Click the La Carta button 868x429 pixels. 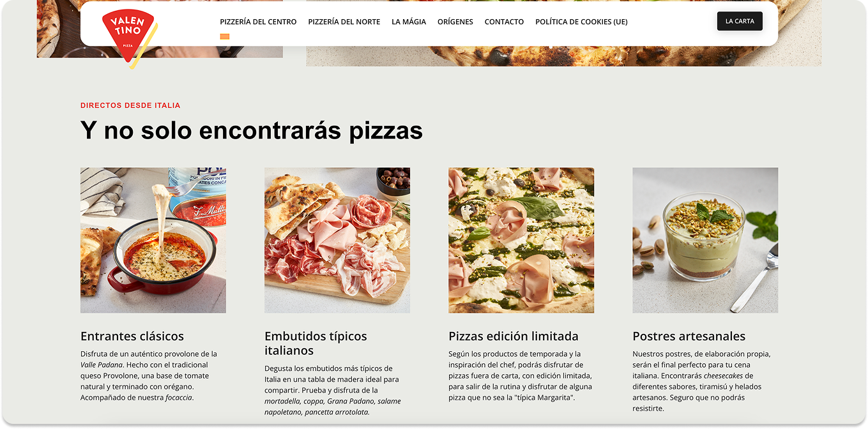(x=740, y=21)
